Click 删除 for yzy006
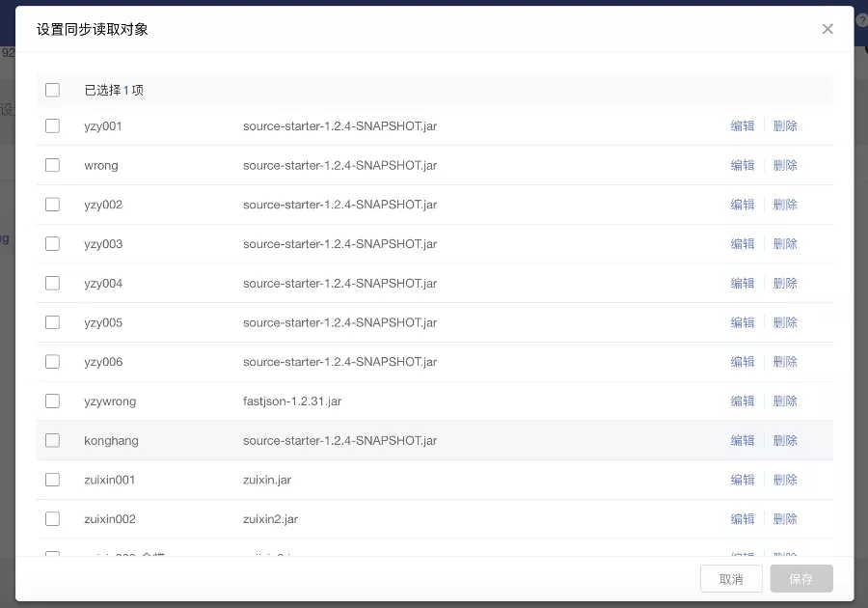Screen dimensions: 868x608 (785, 362)
